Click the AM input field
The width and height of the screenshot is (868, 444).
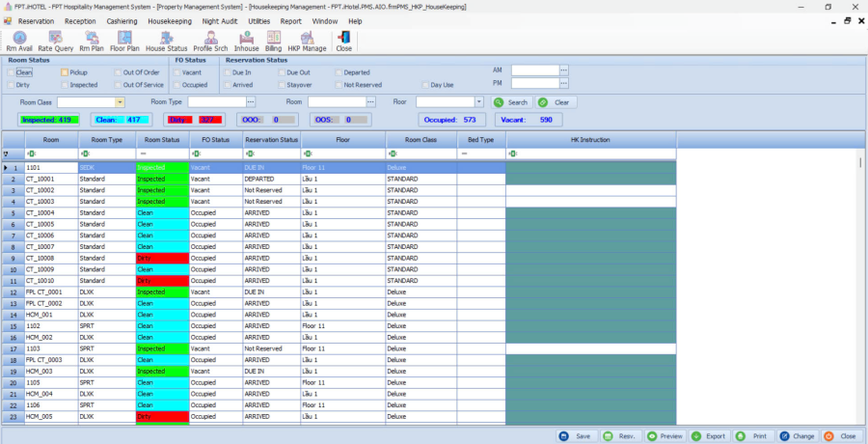tap(534, 70)
